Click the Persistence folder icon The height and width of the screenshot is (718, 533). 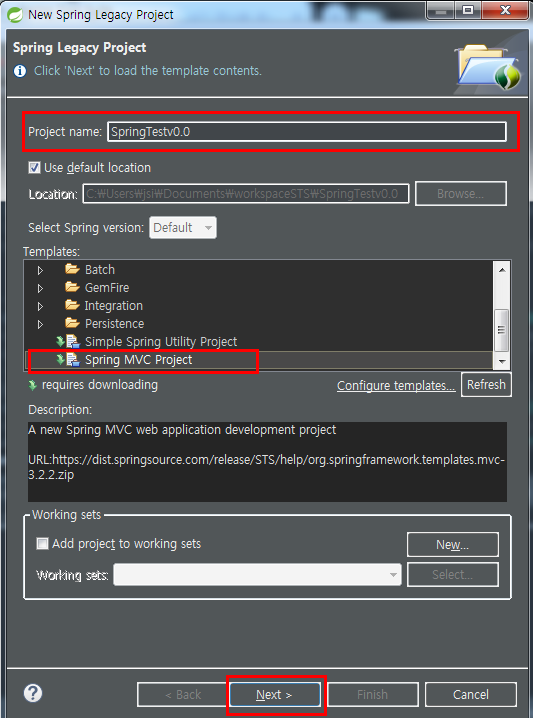click(x=72, y=323)
